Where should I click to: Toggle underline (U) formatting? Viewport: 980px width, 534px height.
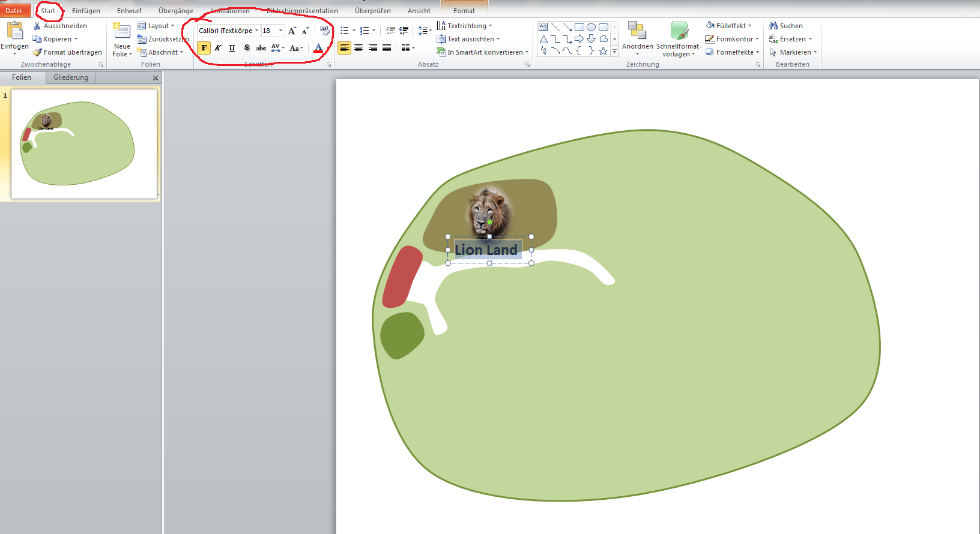[232, 48]
